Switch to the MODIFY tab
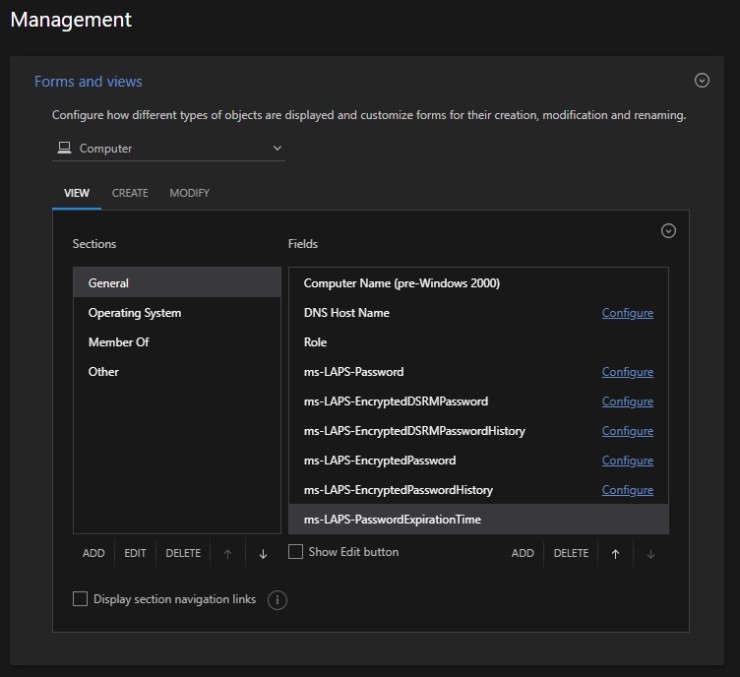 point(189,193)
